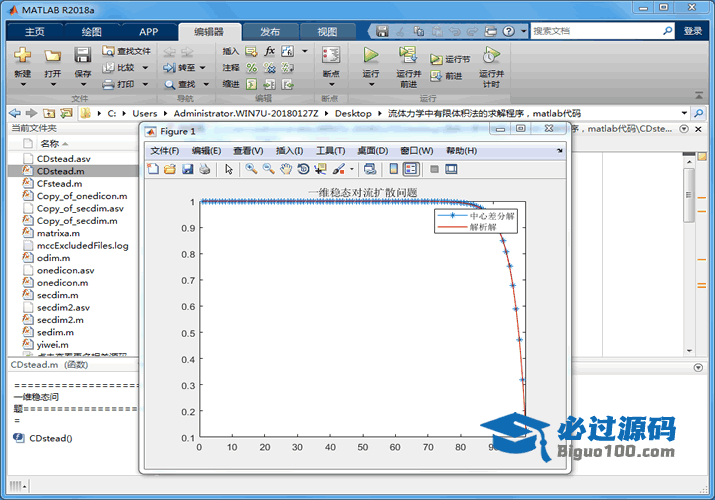The height and width of the screenshot is (500, 715).
Task: Run the script with green 运行 arrow
Action: point(371,55)
